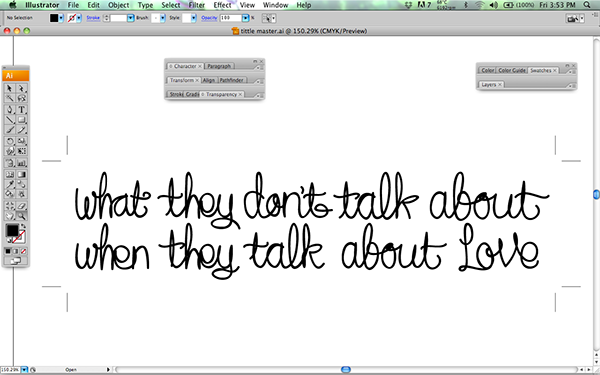Select the Warp tool
600x375 pixels.
[10, 151]
